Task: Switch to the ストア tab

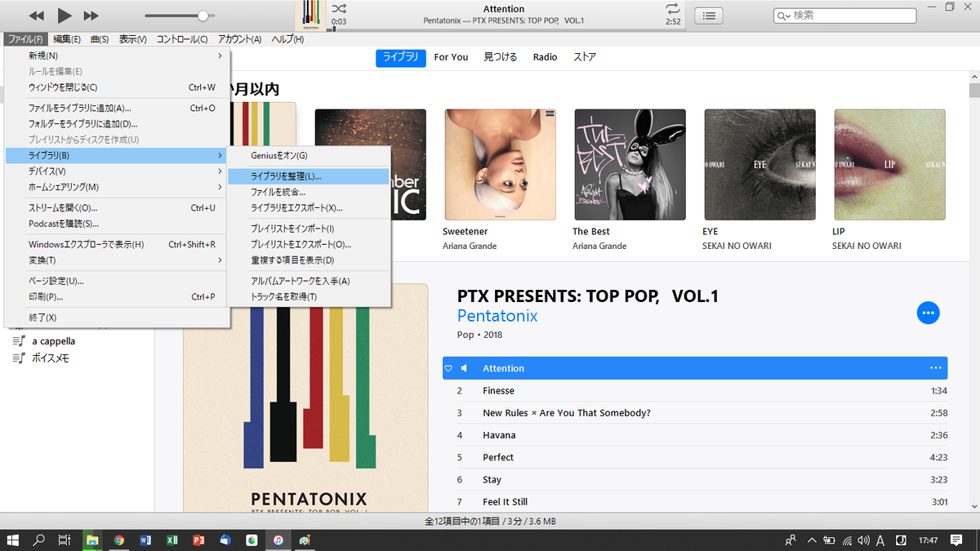Action: [585, 57]
